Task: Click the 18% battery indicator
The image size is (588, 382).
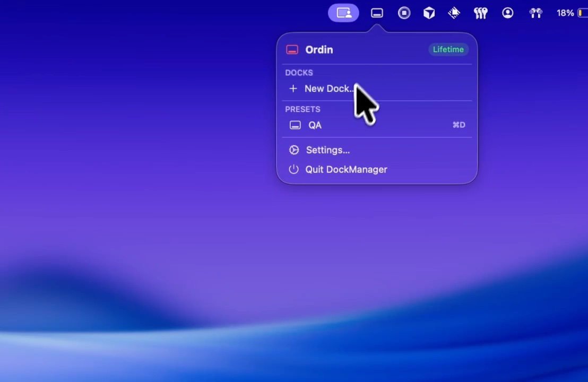Action: point(572,13)
